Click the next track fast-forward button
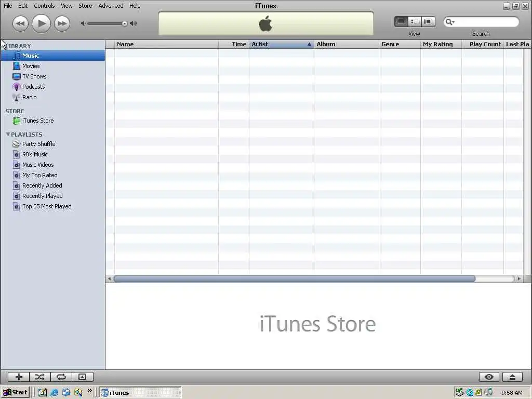The image size is (532, 399). (x=62, y=23)
